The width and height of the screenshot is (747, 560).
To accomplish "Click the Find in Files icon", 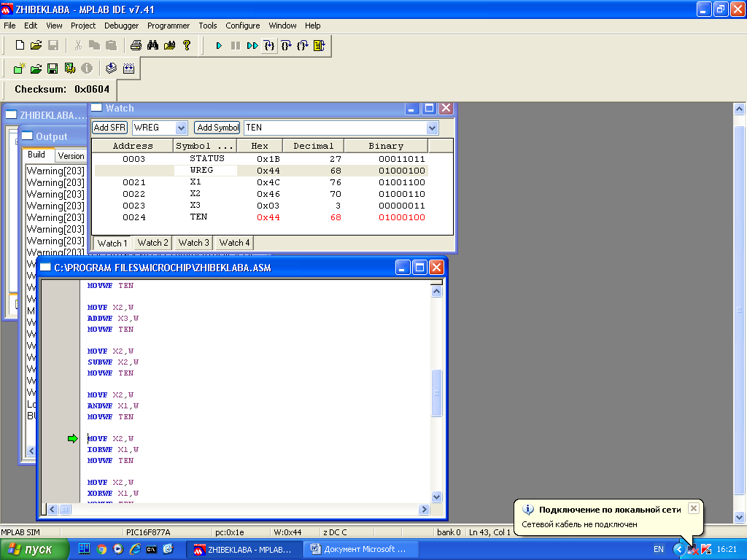I will (169, 45).
